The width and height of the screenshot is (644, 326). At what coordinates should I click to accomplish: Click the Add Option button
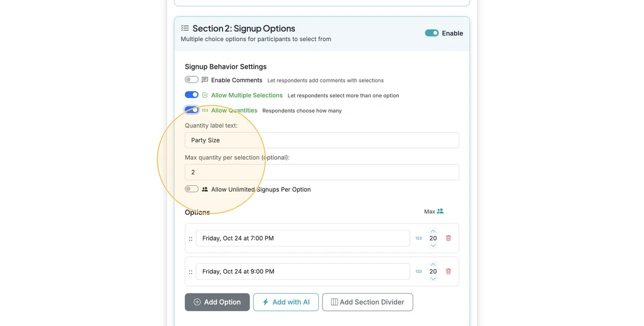click(x=217, y=302)
